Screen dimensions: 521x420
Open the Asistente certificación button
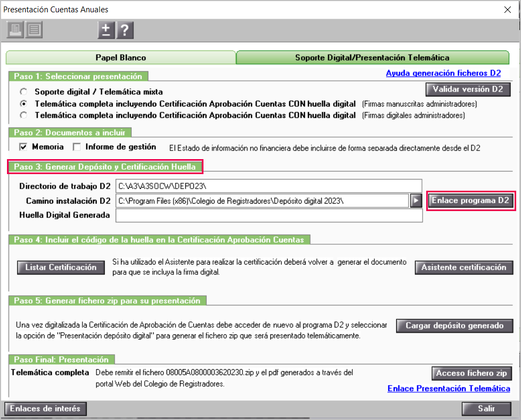[x=464, y=267]
